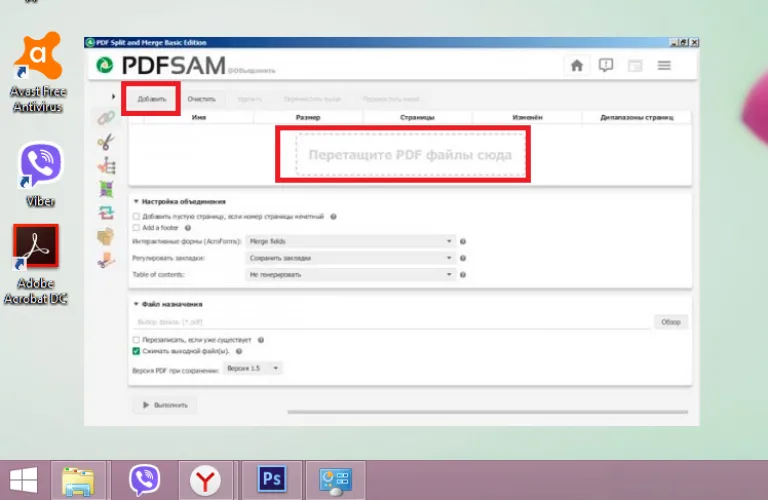Click the Очистить button
768x500 pixels.
click(201, 99)
